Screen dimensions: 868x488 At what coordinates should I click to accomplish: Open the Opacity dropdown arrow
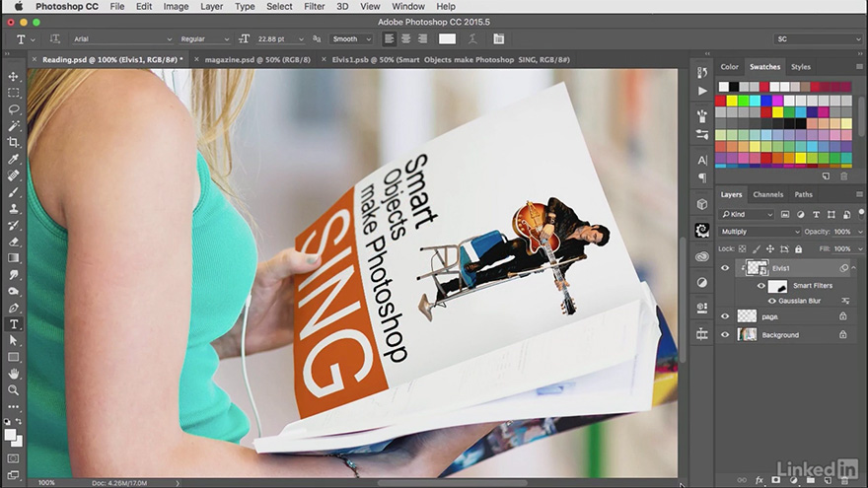click(860, 232)
